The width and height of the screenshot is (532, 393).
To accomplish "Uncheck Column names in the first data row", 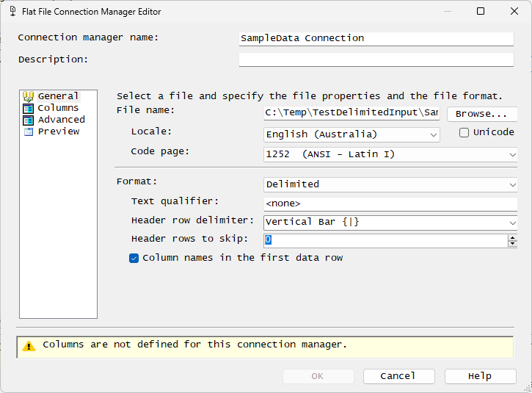I will click(x=134, y=258).
